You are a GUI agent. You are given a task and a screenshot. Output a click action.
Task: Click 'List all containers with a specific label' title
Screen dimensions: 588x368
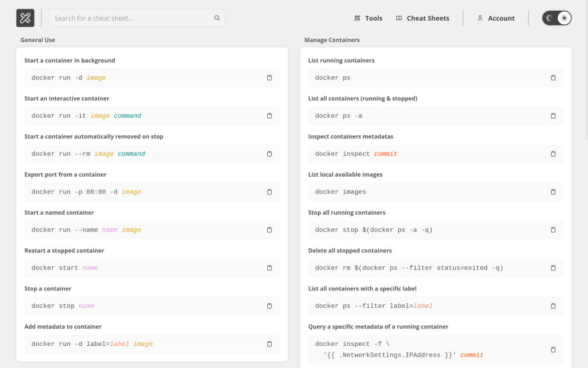(362, 289)
